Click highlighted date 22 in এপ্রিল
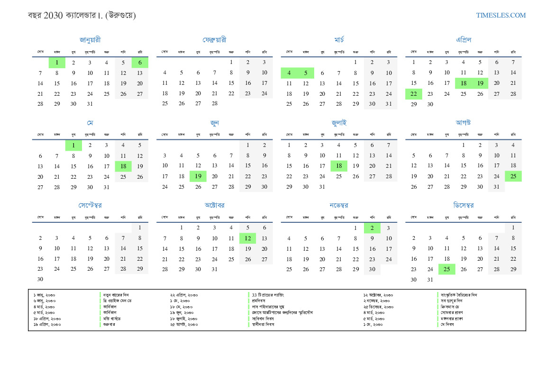 tap(413, 94)
